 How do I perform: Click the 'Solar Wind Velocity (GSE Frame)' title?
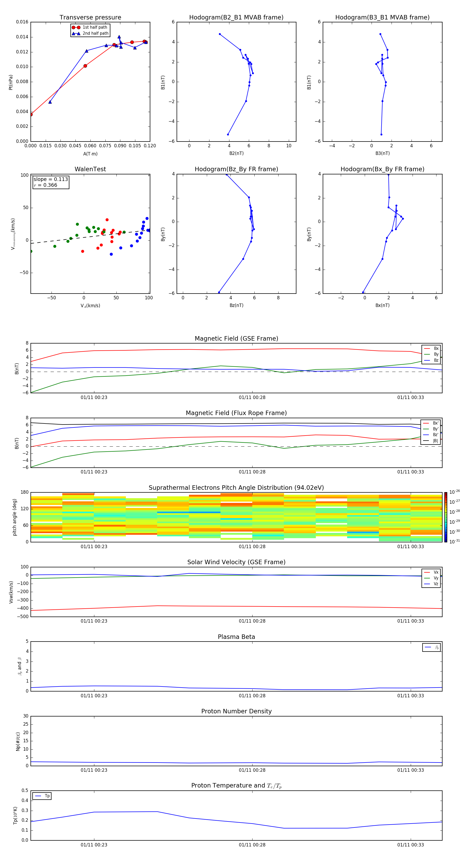click(x=236, y=562)
